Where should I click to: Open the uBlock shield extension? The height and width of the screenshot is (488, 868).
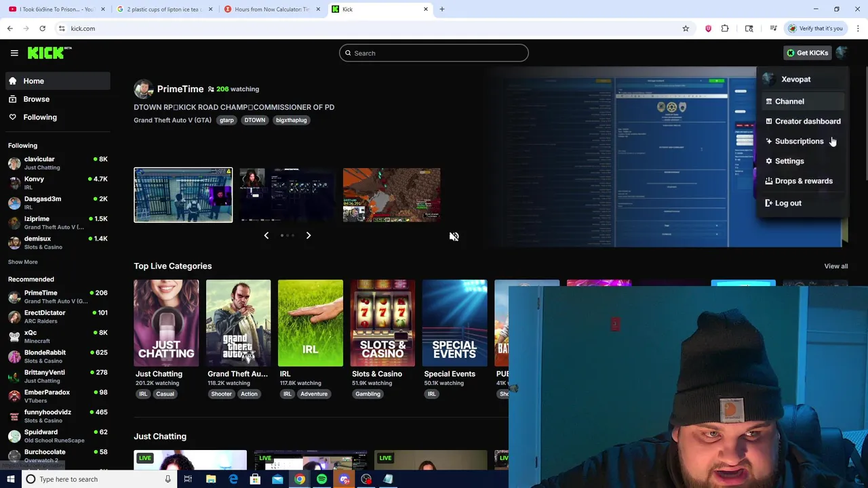click(708, 28)
